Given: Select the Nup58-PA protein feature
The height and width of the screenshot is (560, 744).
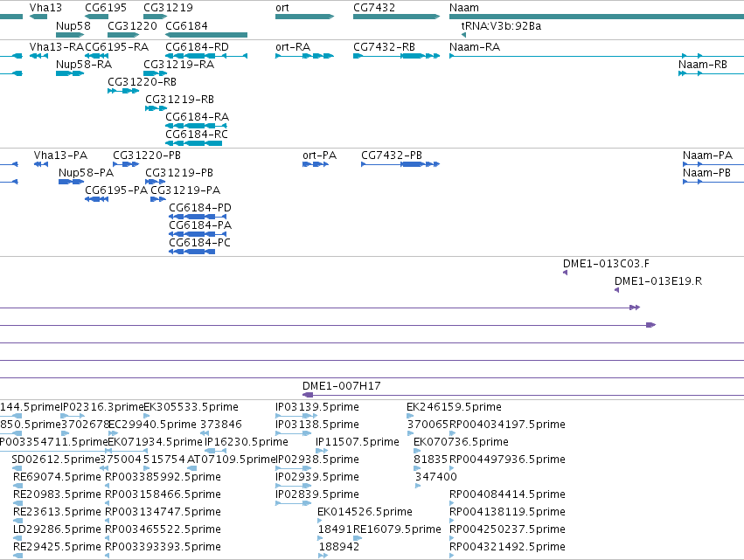Looking at the screenshot, I should (x=71, y=182).
